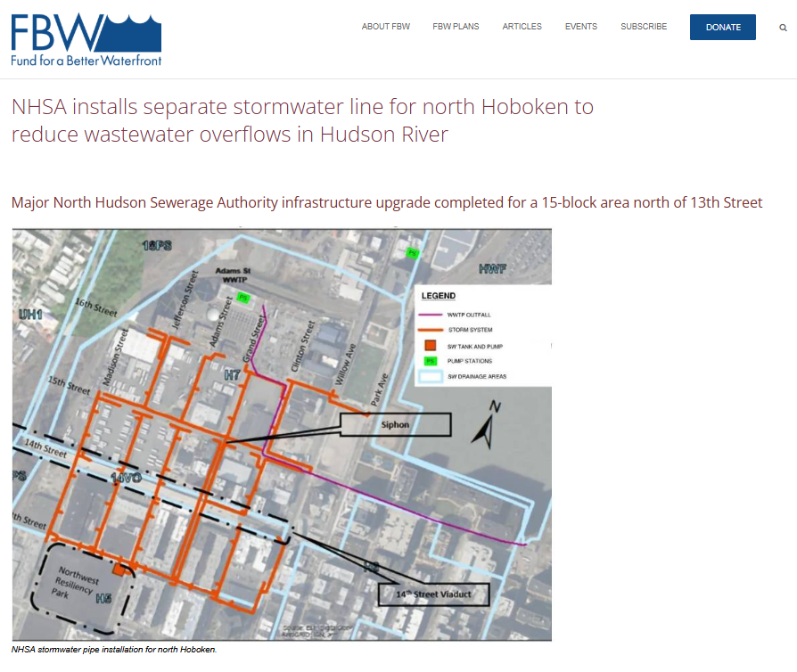Open the Events menu item
797x672 pixels.
tap(581, 27)
